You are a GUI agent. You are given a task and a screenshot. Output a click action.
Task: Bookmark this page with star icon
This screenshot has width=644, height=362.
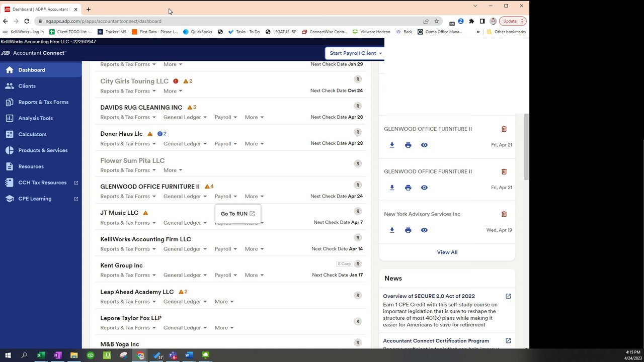click(437, 21)
